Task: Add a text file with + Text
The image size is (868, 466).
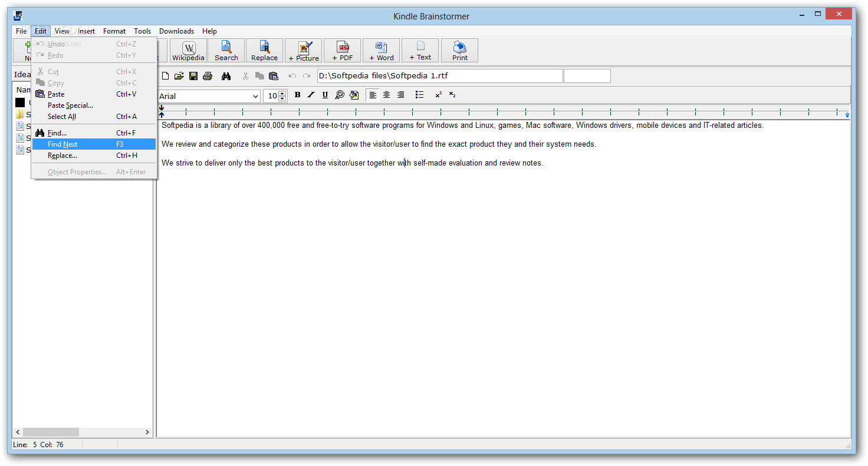Action: (420, 51)
